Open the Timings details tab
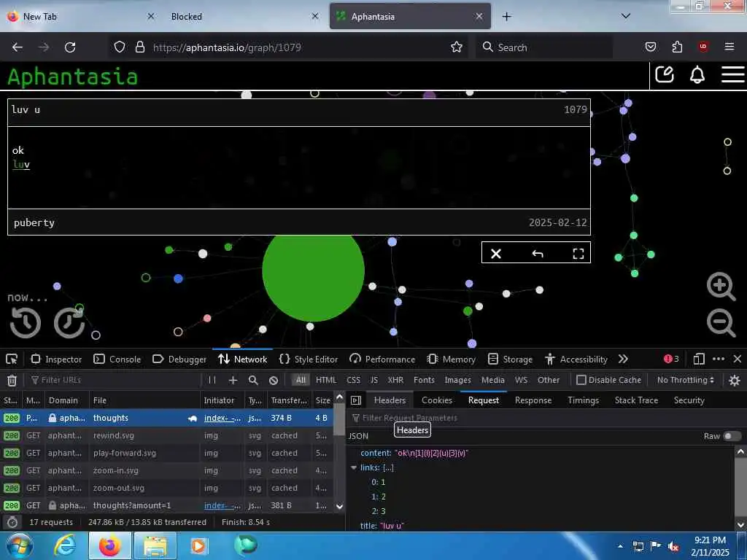Screen dimensions: 747x560 point(583,400)
